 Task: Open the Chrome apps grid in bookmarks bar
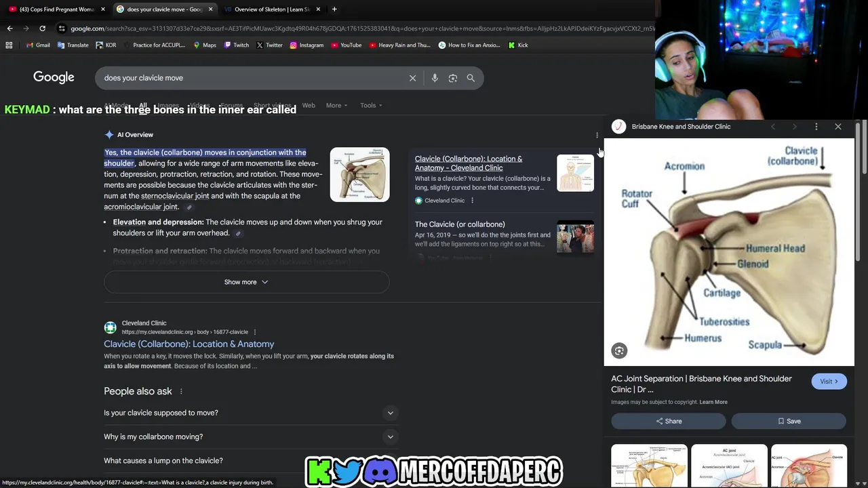click(x=9, y=45)
